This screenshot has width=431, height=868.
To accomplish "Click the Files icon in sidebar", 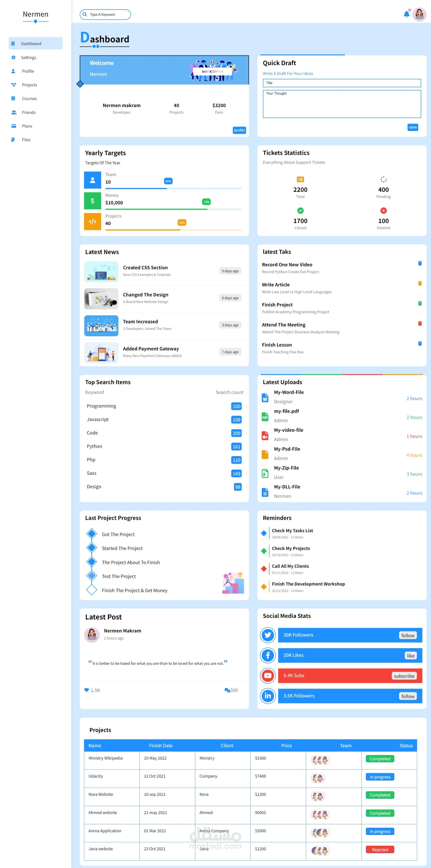I will tap(13, 140).
